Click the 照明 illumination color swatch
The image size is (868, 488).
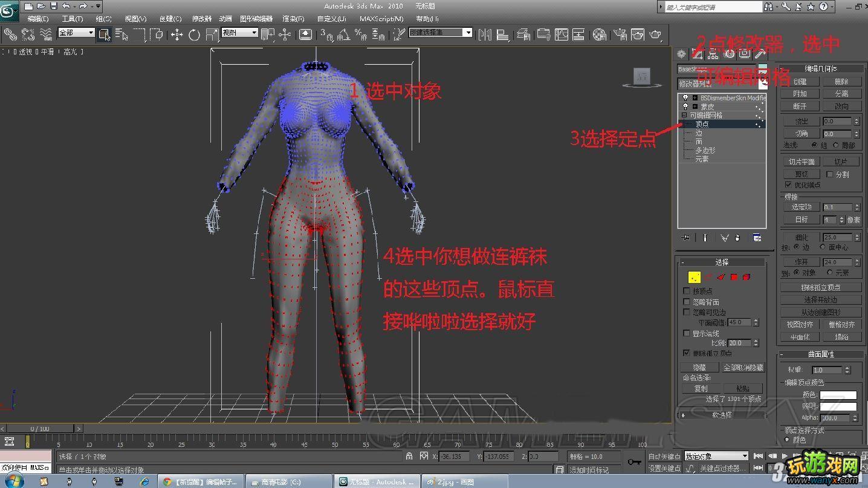coord(838,406)
